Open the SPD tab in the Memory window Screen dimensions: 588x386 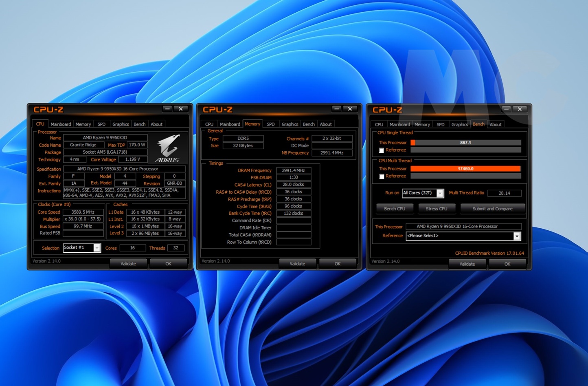click(271, 124)
